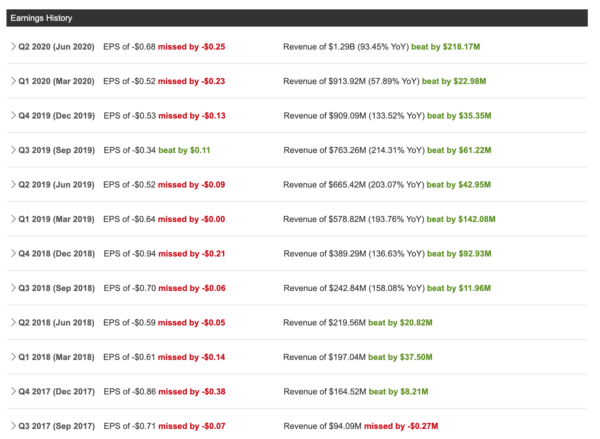Viewport: 600px width, 439px height.
Task: Expand the Q4 2018 (Dec 2018) row chevron
Action: (x=13, y=253)
